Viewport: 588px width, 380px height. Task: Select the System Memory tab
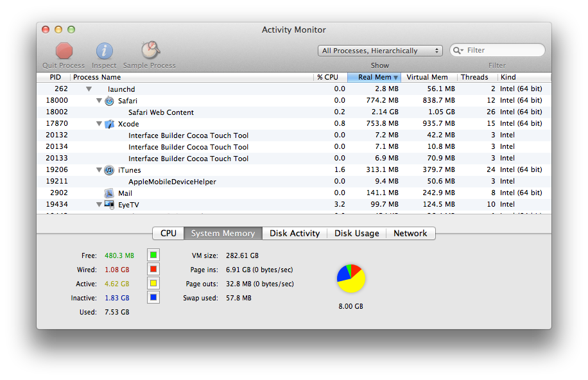pos(223,233)
